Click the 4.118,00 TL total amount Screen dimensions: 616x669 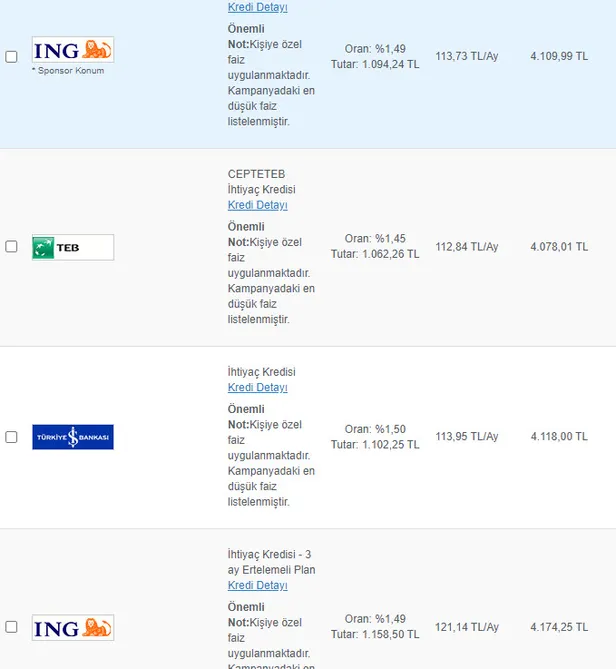pyautogui.click(x=559, y=436)
